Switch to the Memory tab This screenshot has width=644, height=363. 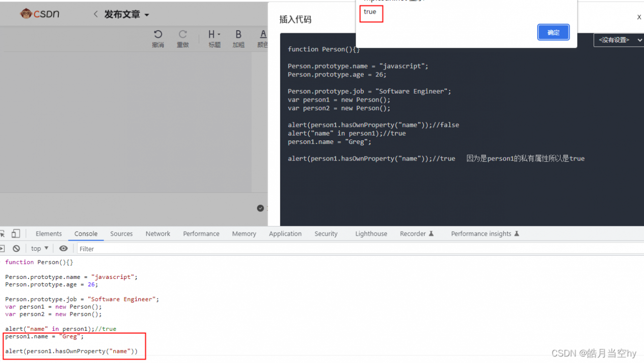click(x=244, y=234)
